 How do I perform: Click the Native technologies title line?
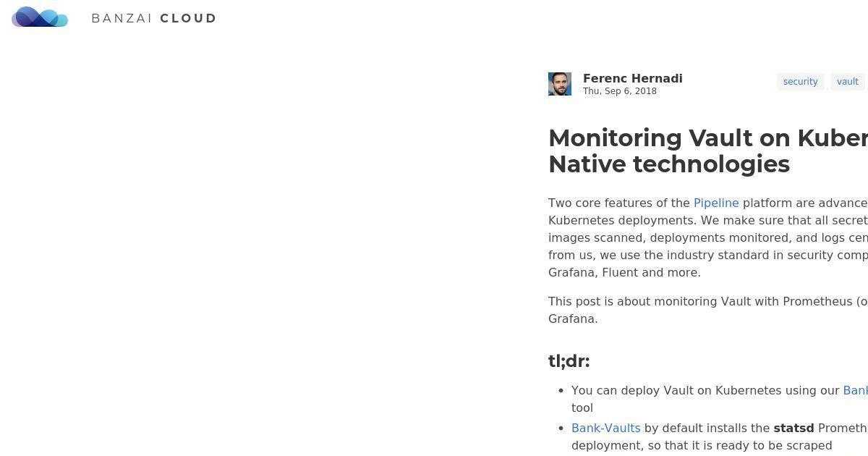pos(669,164)
